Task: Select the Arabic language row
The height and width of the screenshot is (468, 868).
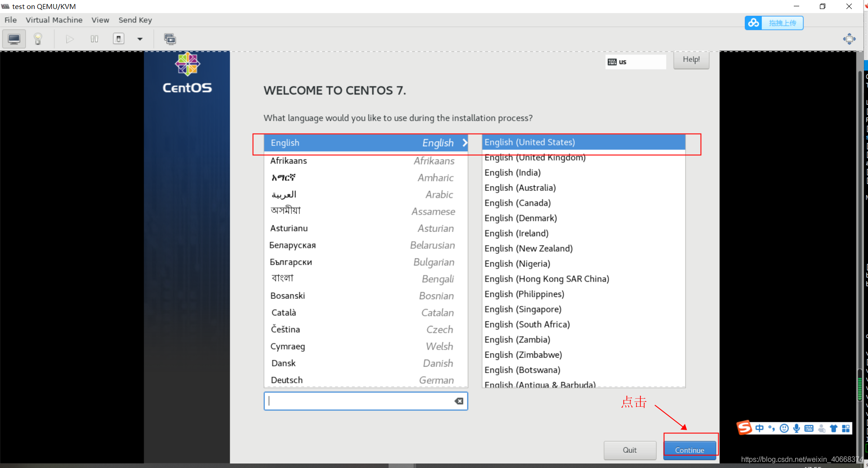Action: point(366,194)
